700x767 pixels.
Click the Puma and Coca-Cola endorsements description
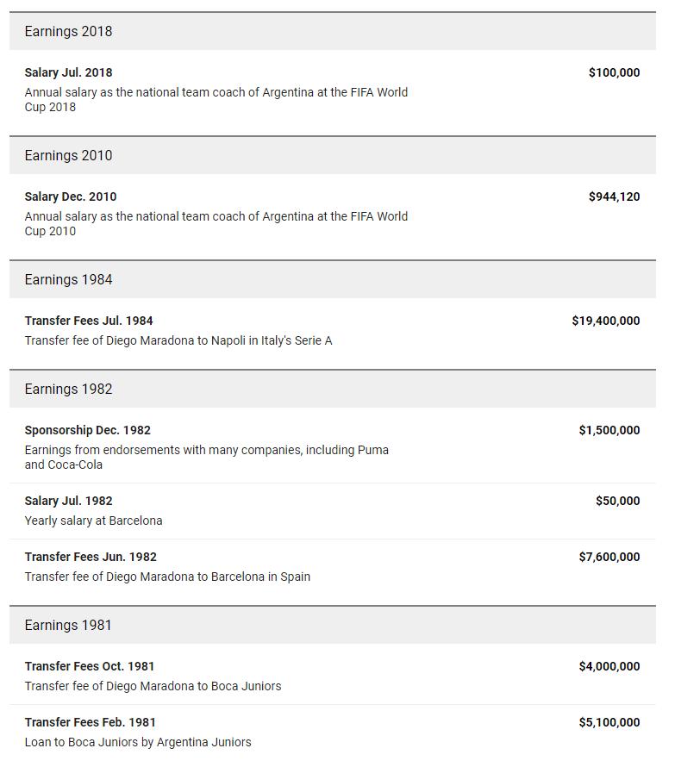click(x=206, y=457)
